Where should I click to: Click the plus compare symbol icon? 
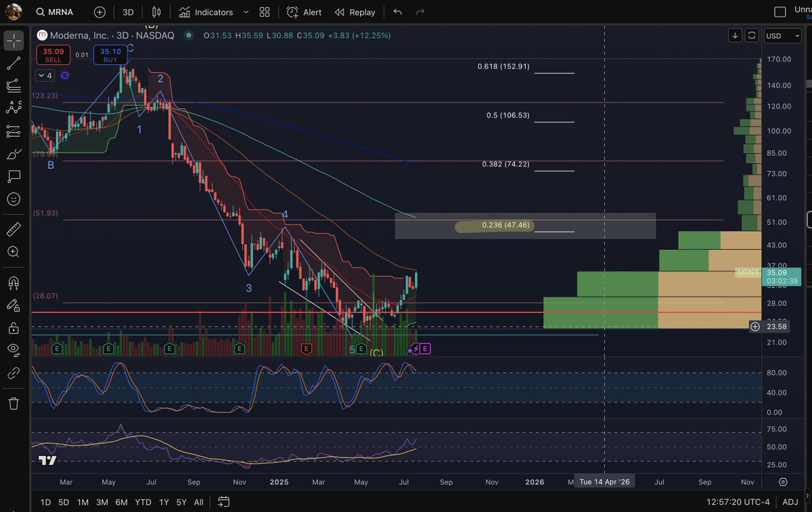[99, 12]
